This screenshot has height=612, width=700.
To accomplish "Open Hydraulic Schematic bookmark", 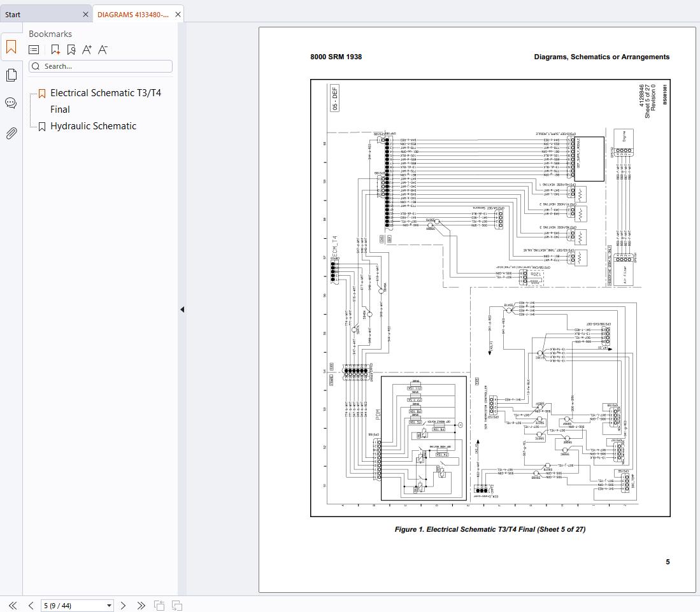I will [93, 126].
